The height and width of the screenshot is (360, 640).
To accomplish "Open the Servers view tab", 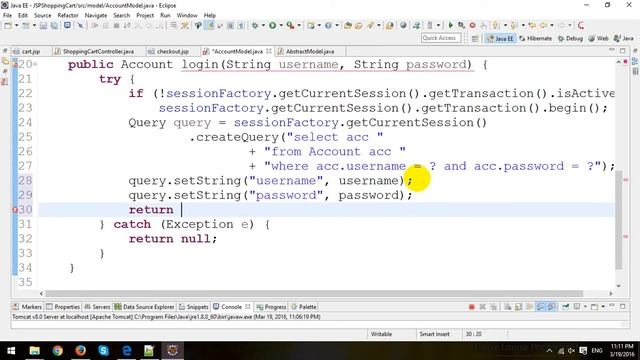I will [97, 307].
